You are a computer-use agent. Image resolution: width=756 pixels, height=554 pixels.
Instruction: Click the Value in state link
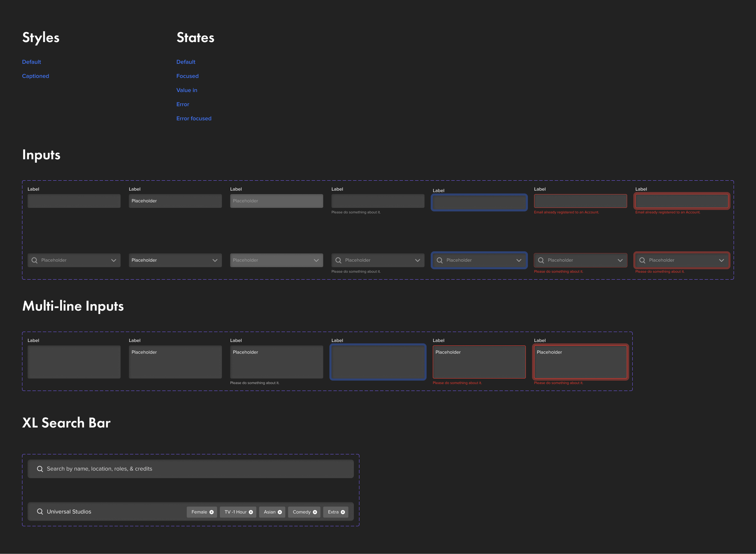[187, 90]
